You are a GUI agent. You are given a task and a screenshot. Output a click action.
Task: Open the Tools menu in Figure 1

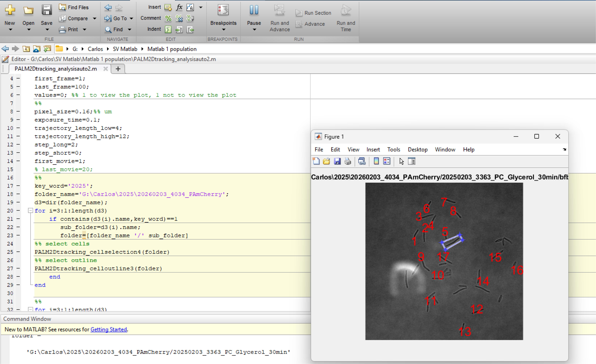pyautogui.click(x=394, y=150)
